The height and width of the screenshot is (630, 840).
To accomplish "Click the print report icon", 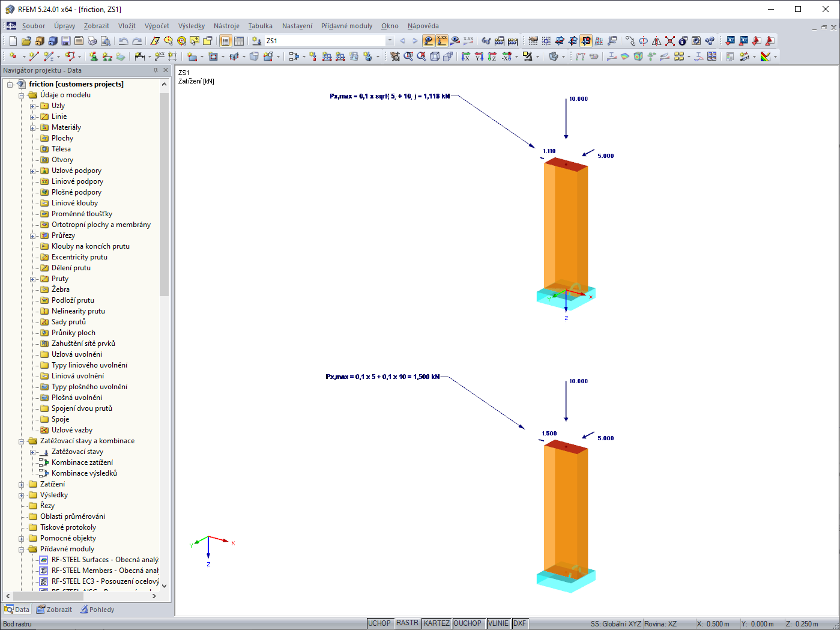I will 79,41.
